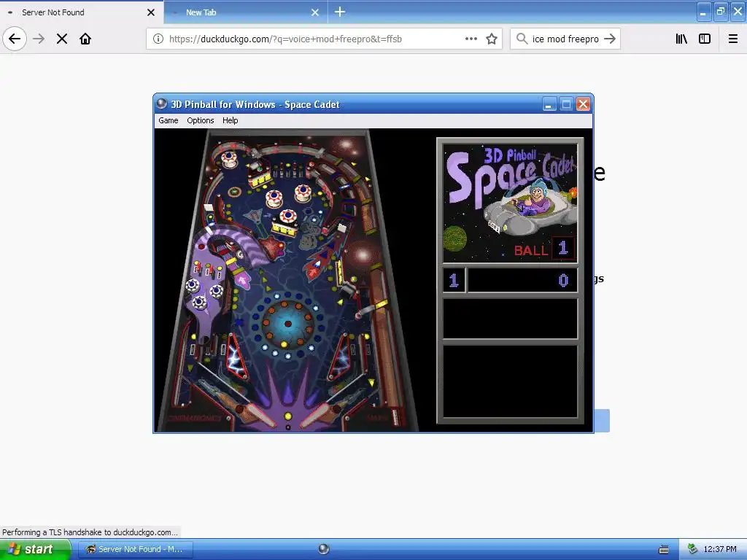Click the keyboard icon in system tray
This screenshot has height=560, width=747.
point(664,550)
